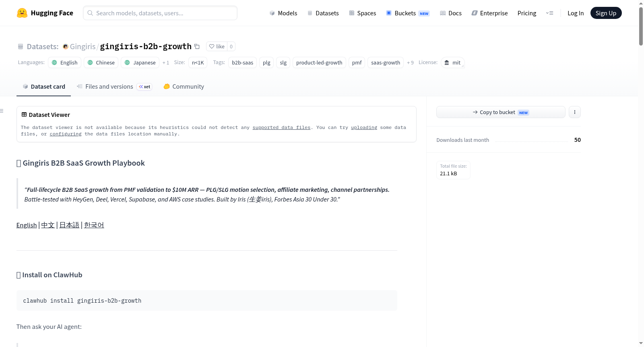This screenshot has width=644, height=347.
Task: Click the Buckets nav icon
Action: click(389, 13)
